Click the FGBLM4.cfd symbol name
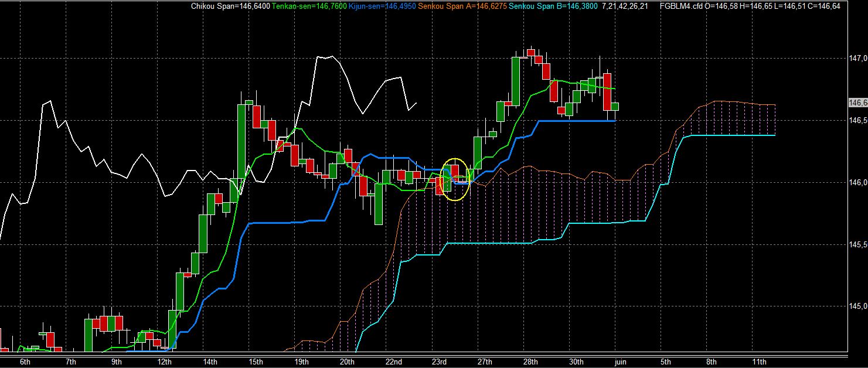868x368 pixels. click(681, 6)
